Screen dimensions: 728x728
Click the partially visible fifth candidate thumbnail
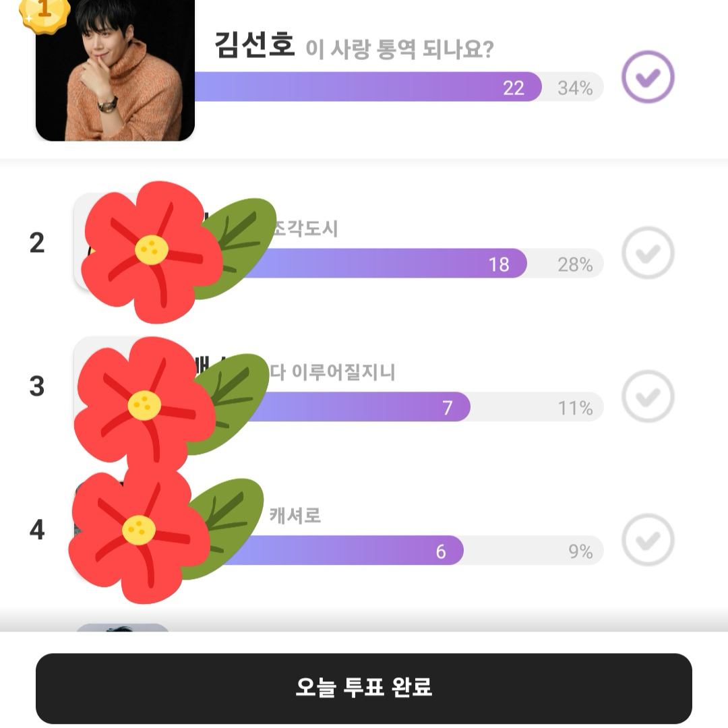[x=122, y=628]
